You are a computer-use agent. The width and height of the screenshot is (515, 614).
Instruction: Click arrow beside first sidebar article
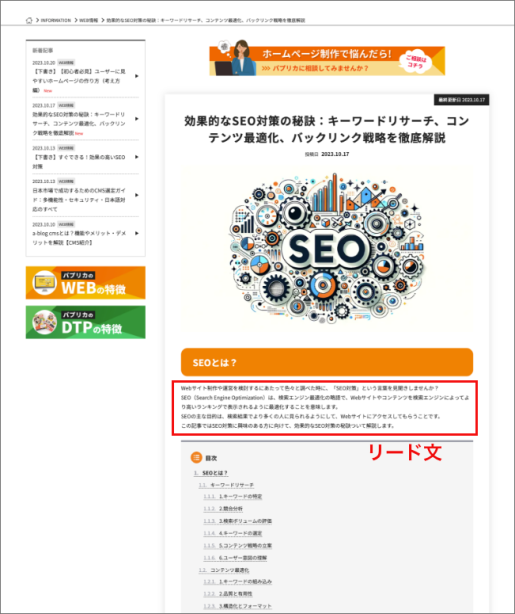(137, 76)
